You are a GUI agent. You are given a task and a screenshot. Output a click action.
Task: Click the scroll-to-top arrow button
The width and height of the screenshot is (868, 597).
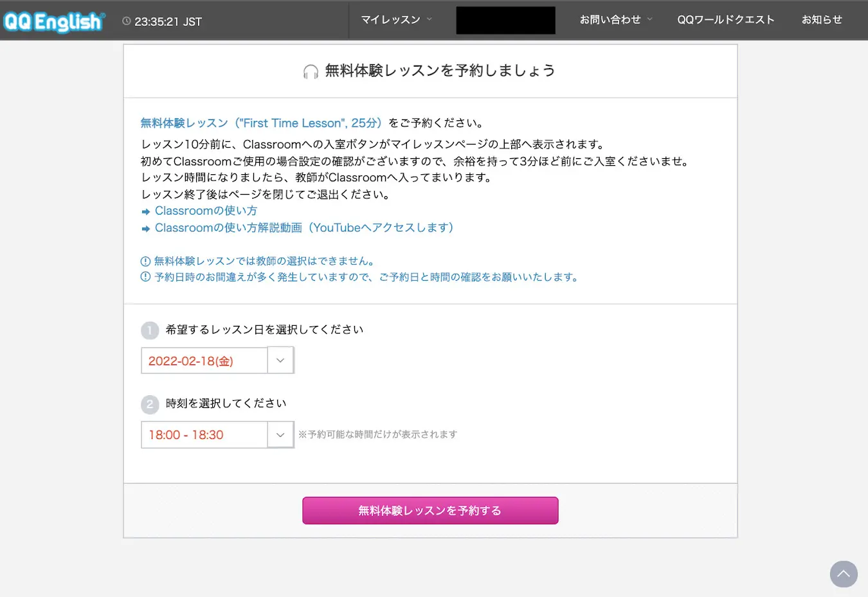(844, 574)
